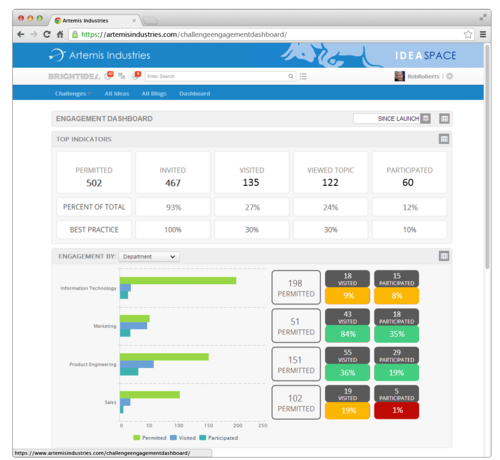
Task: Toggle Visited legend blue swatch
Action: pos(173,438)
